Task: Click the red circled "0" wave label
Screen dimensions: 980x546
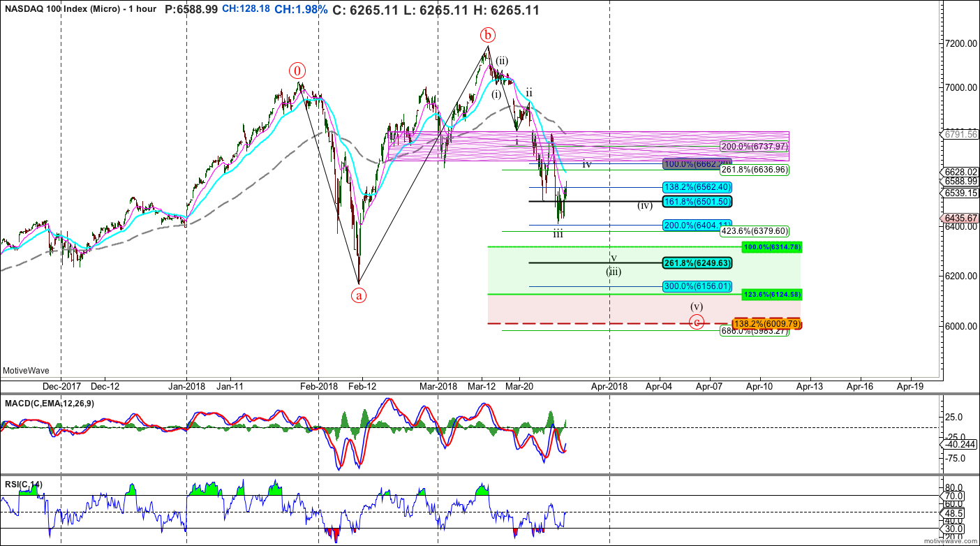Action: (298, 70)
